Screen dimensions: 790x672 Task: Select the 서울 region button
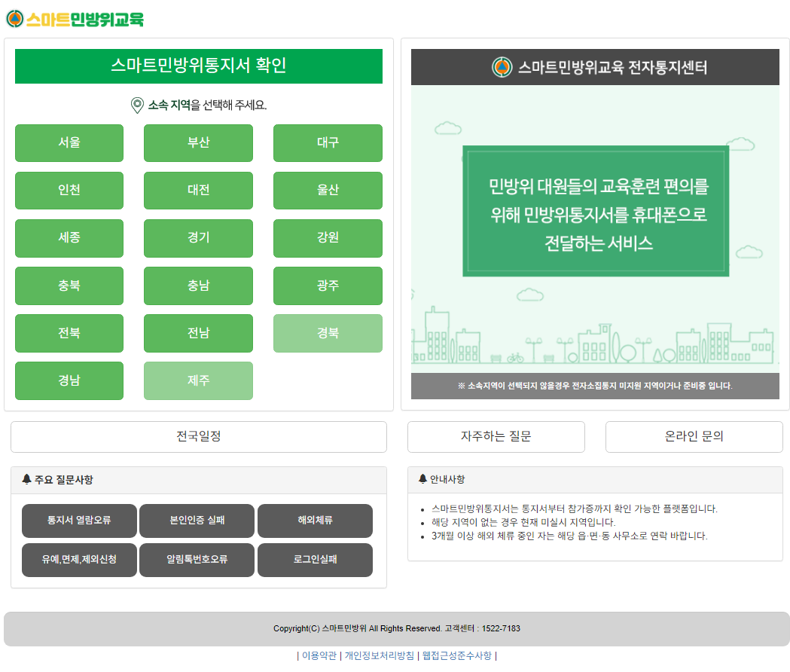pos(69,143)
